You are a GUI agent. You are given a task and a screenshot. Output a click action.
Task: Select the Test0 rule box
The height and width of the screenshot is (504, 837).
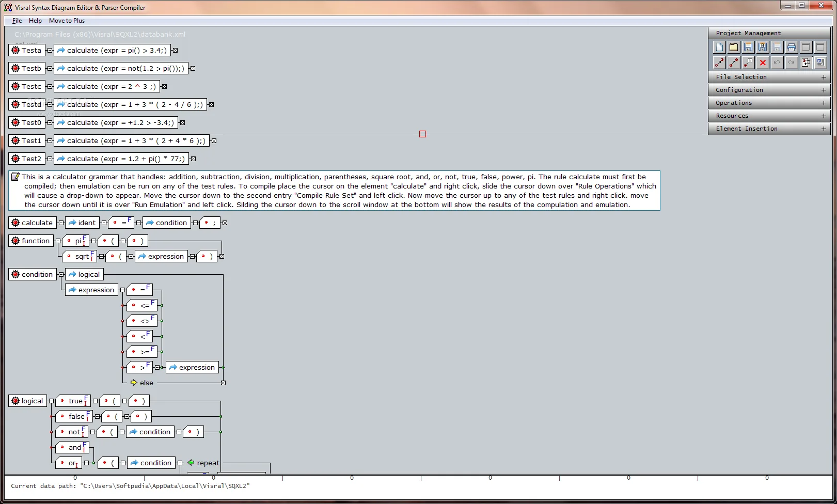pyautogui.click(x=27, y=122)
